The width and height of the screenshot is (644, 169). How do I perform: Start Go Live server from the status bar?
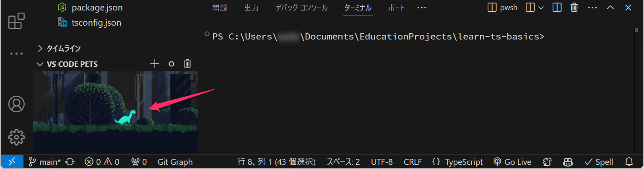point(512,162)
